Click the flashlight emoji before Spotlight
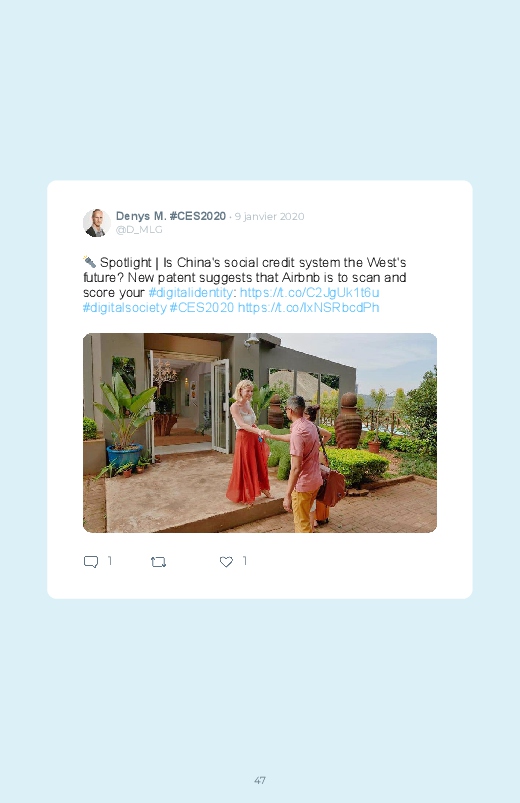 tap(90, 262)
